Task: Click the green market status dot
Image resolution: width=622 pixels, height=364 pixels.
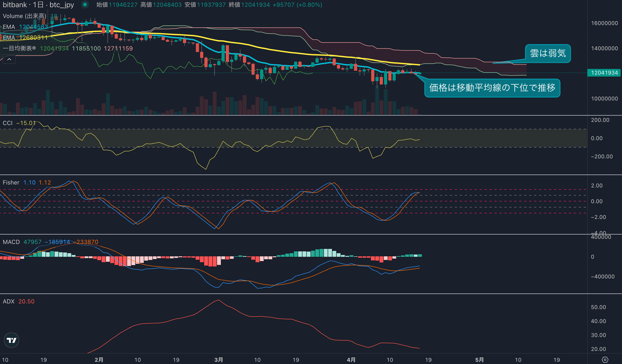Action: (85, 5)
